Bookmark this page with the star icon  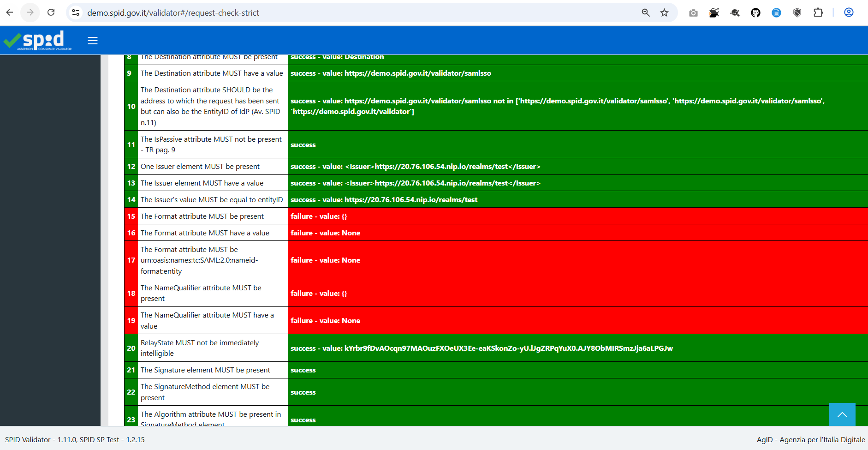(664, 12)
